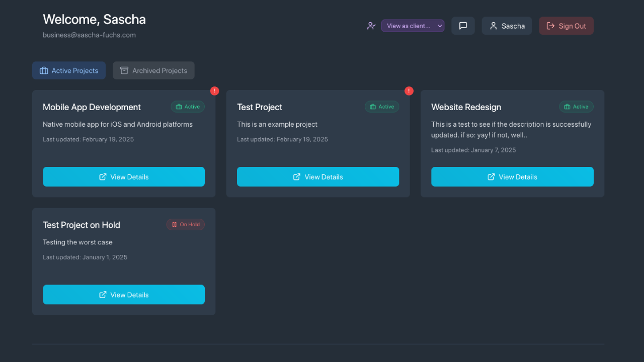
Task: Click Active badge on Mobile App Development
Action: (188, 107)
